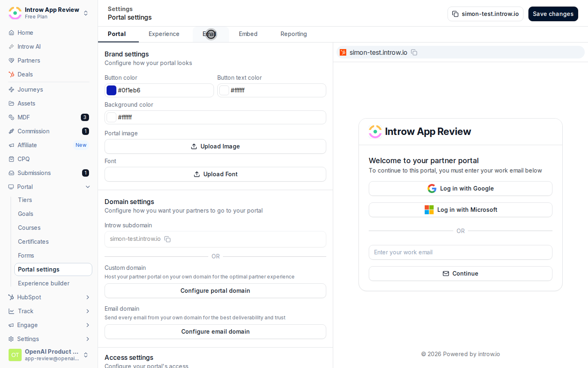Copy preview URL with icon beside simon-test.introw.io
Screen dimensions: 588x368
[x=414, y=52]
